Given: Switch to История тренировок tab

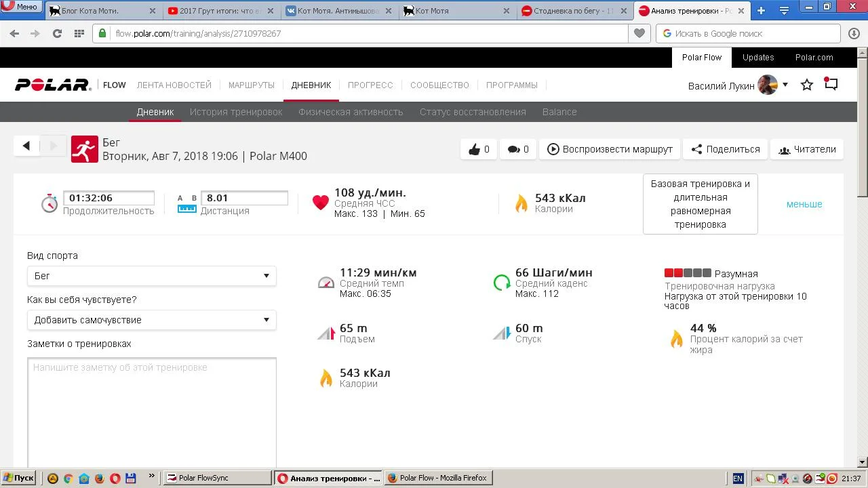Looking at the screenshot, I should (235, 112).
